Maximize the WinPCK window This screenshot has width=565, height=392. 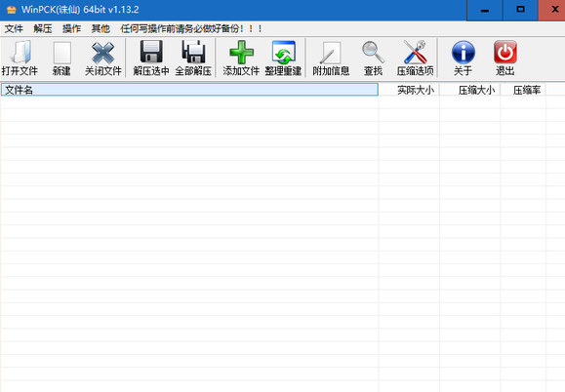click(520, 10)
